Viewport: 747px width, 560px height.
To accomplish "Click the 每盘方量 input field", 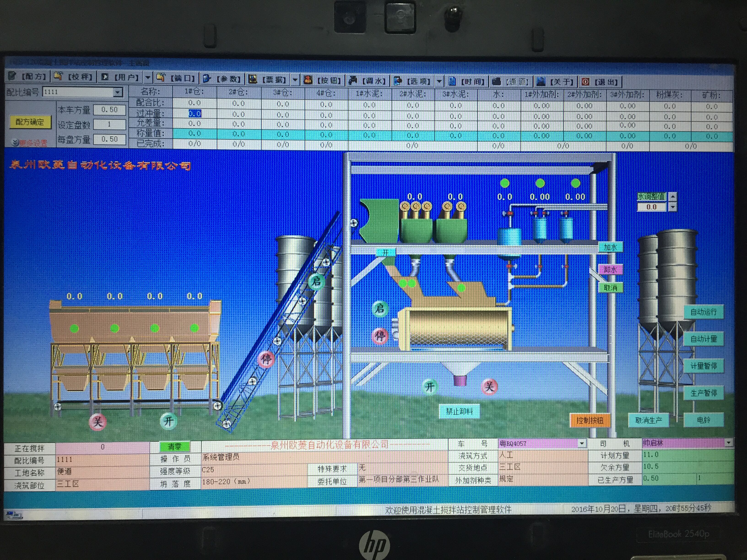I will tap(109, 139).
